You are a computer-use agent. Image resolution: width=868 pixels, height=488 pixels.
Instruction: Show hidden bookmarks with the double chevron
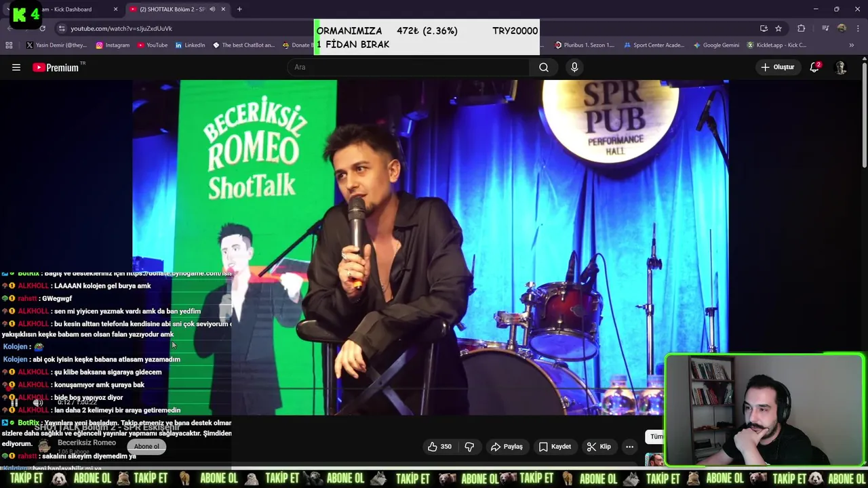[852, 45]
